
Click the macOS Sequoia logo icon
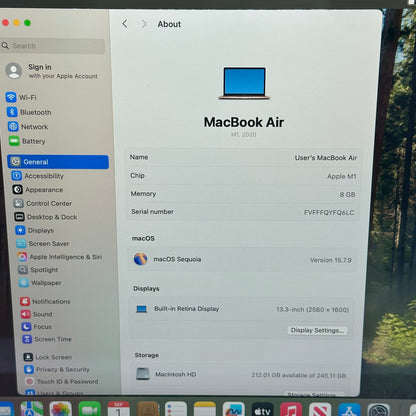pyautogui.click(x=141, y=259)
